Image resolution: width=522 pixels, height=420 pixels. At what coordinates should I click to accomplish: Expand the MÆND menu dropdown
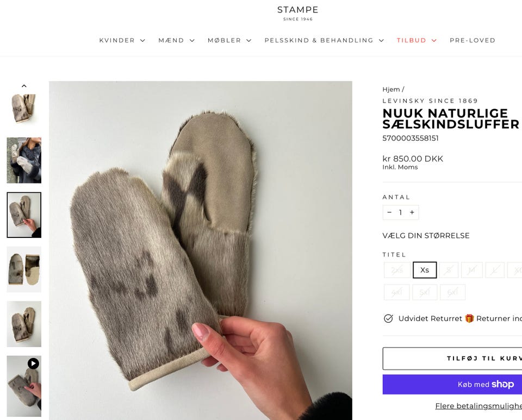(x=176, y=40)
